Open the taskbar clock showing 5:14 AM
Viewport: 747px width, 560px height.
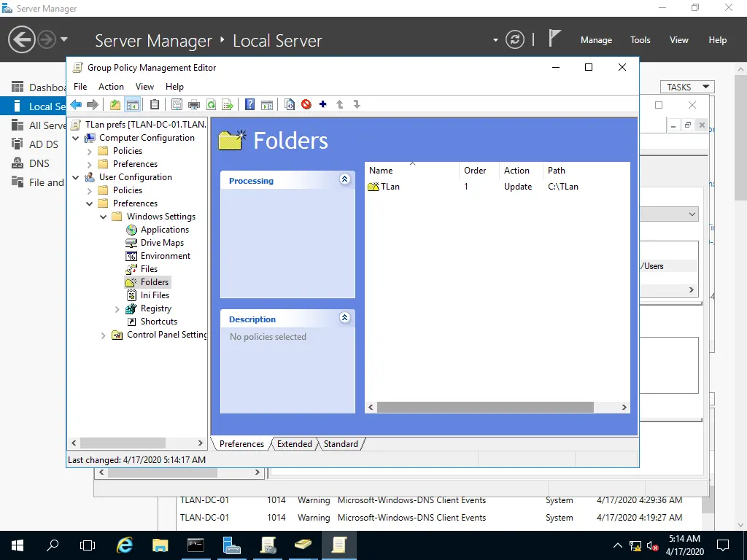684,545
